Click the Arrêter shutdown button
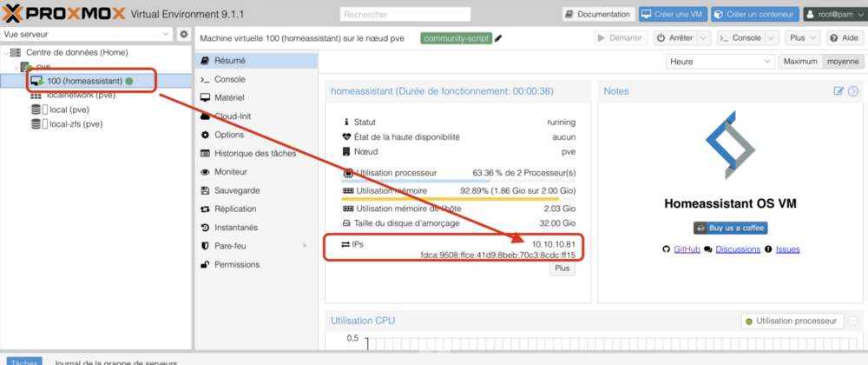The width and height of the screenshot is (868, 365). (x=674, y=38)
